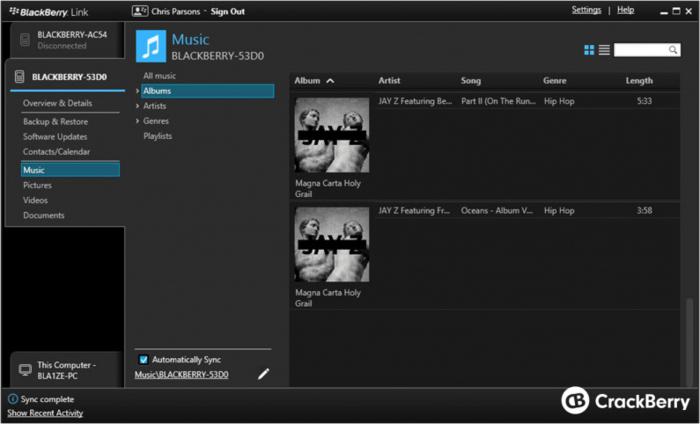Select All music in the list
The height and width of the screenshot is (424, 700).
click(x=159, y=76)
